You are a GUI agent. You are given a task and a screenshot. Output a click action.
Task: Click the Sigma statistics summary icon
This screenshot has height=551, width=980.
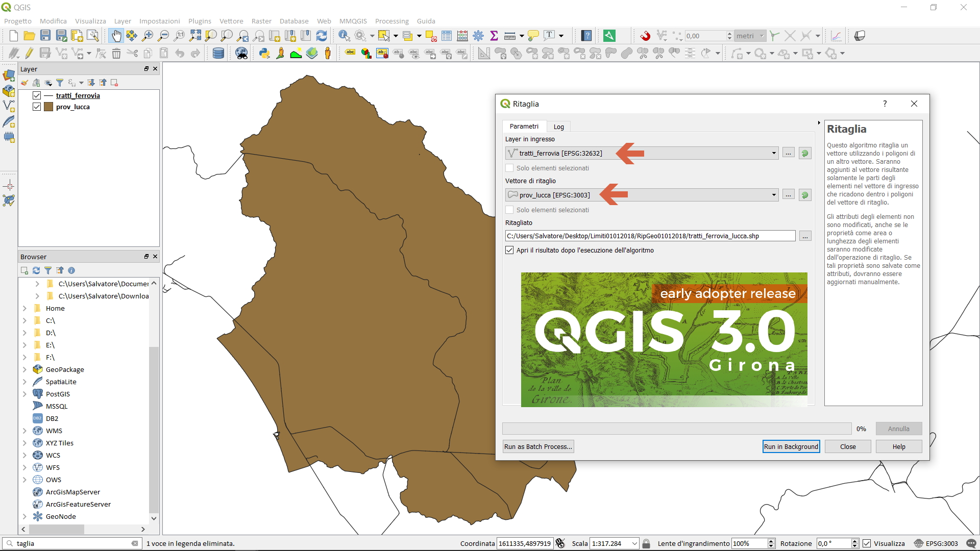click(494, 36)
